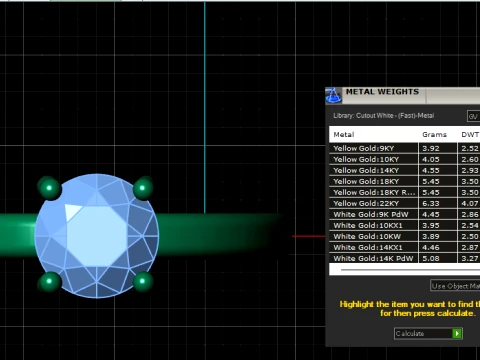Click the 4.05 grams value

coord(431,160)
